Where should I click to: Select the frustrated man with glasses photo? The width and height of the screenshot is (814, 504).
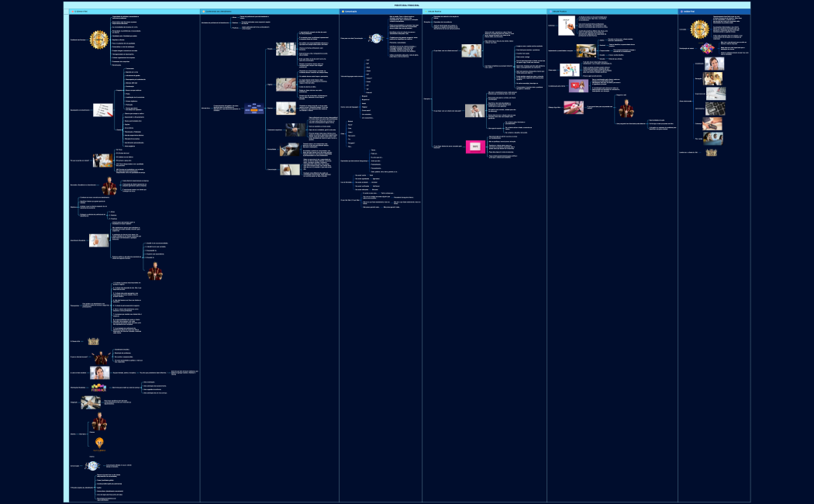(x=474, y=110)
